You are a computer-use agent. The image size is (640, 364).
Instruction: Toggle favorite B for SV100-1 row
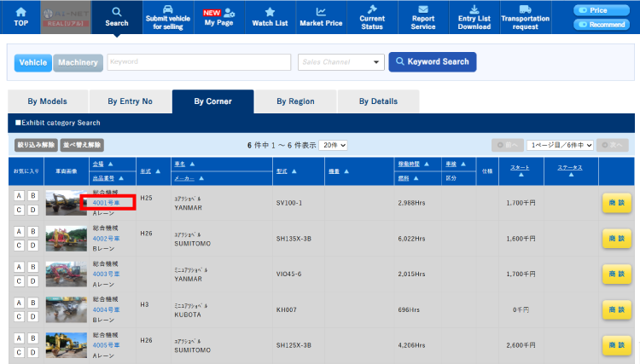pos(33,196)
